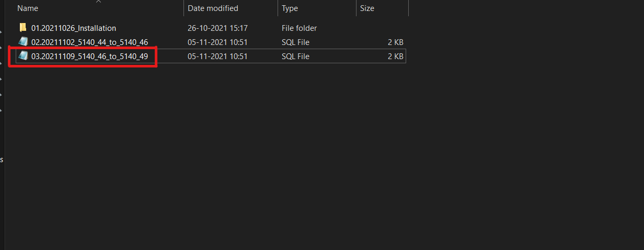Select the 01.20211026_Installation folder name
644x250 pixels.
point(74,28)
